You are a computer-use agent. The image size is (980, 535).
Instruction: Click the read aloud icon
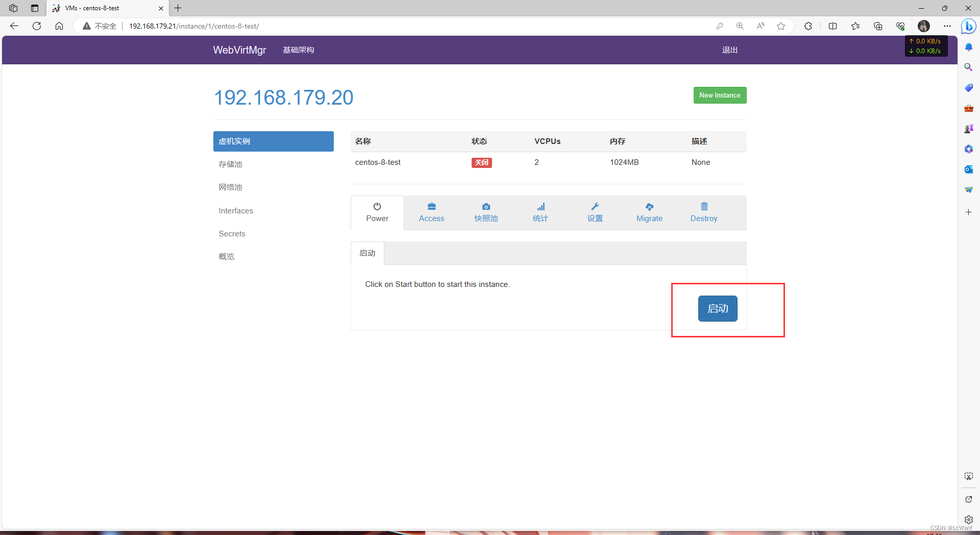click(x=761, y=26)
